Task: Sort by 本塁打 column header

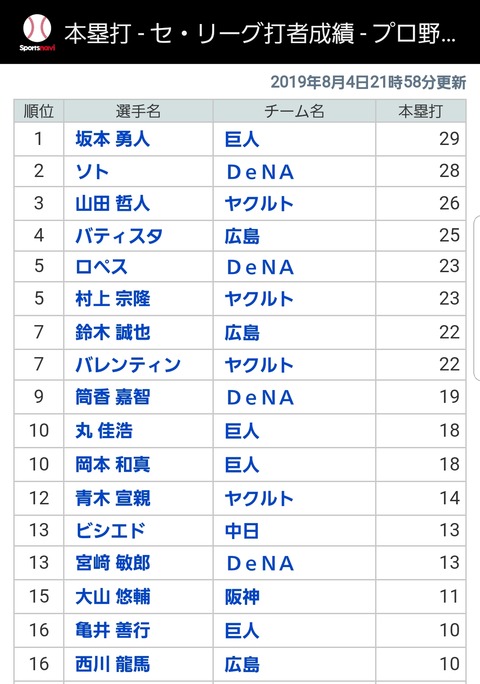Action: pyautogui.click(x=421, y=111)
